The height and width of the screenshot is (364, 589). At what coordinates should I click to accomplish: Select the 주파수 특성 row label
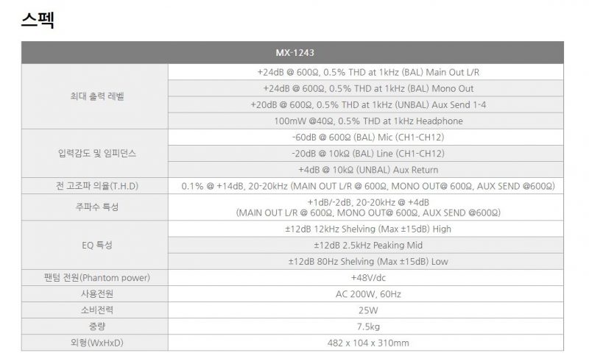tap(95, 207)
